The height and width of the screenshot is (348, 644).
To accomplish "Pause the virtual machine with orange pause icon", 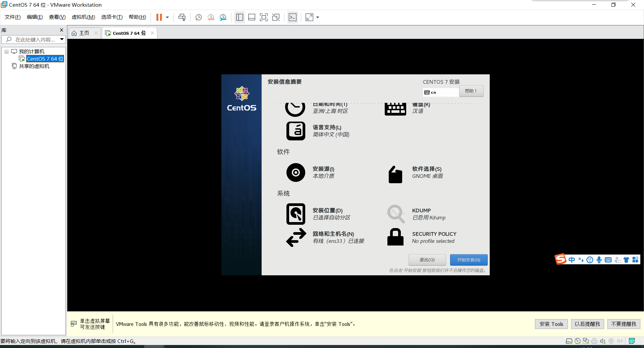I will (159, 17).
